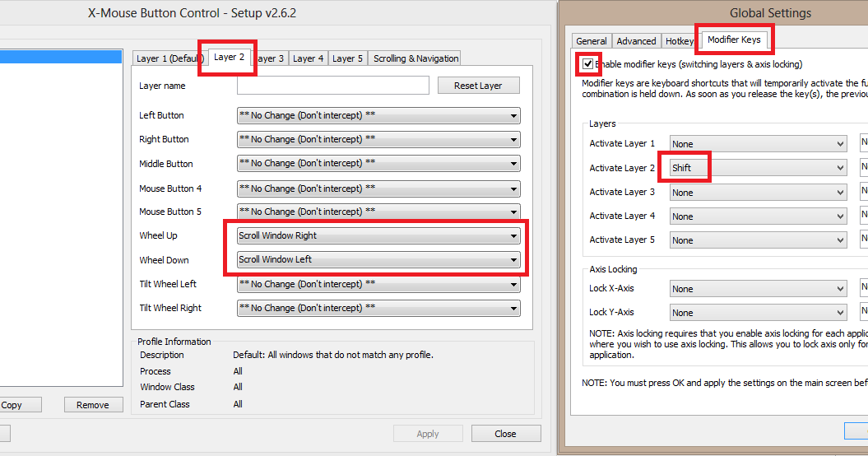Click the 'Lock X-Axis' label
The height and width of the screenshot is (456, 868).
(x=611, y=288)
